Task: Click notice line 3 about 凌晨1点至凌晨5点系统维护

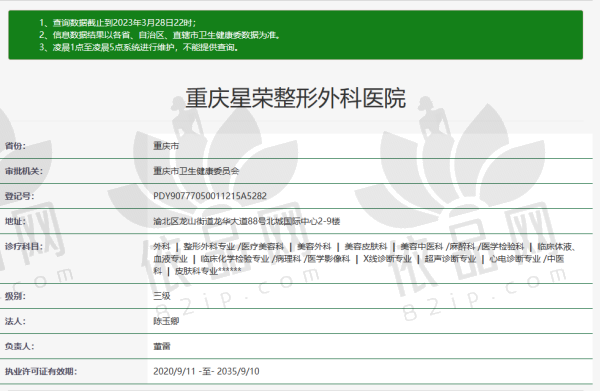Action: (x=139, y=47)
